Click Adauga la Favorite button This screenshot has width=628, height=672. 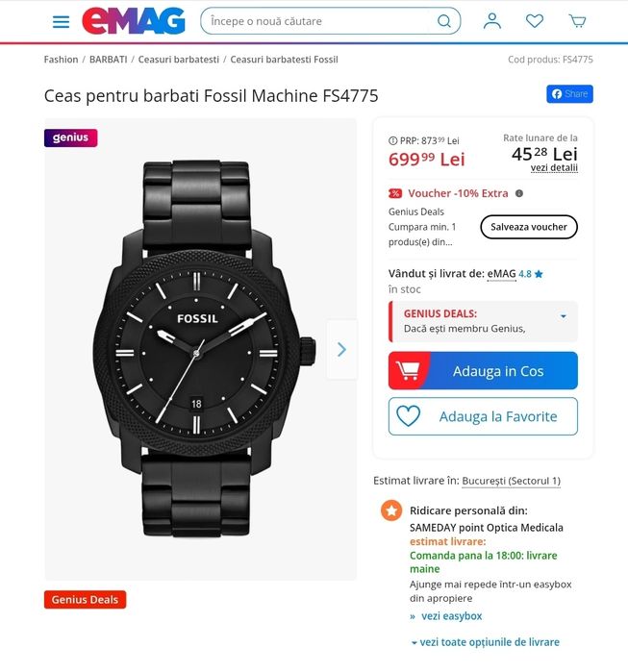[x=483, y=416]
